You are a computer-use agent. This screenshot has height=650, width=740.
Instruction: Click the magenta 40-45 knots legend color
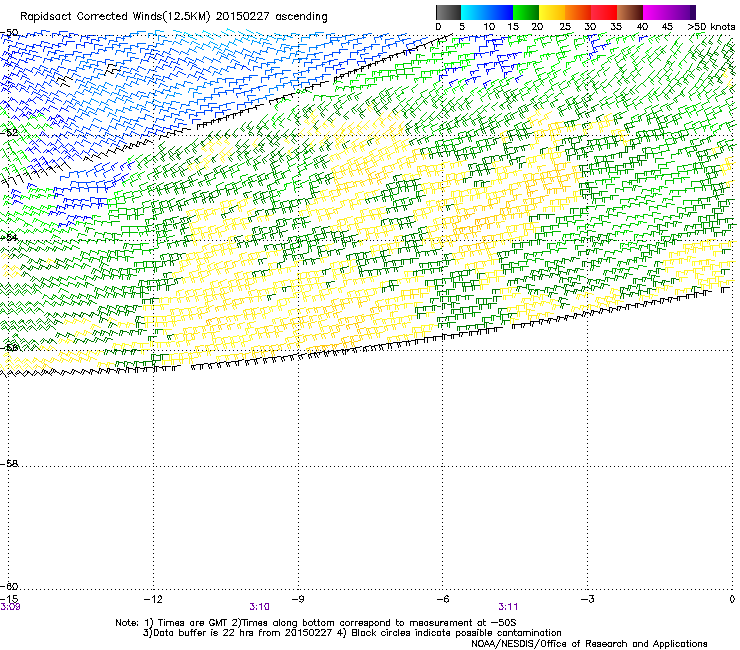(656, 12)
